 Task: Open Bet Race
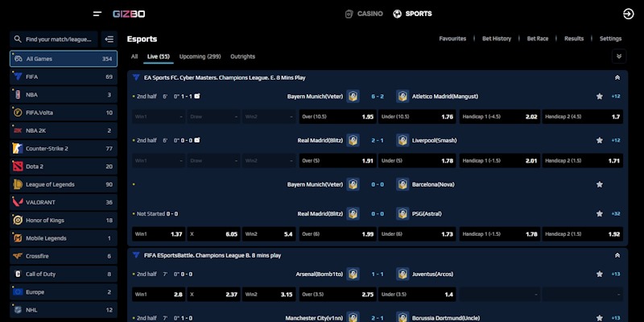point(538,39)
